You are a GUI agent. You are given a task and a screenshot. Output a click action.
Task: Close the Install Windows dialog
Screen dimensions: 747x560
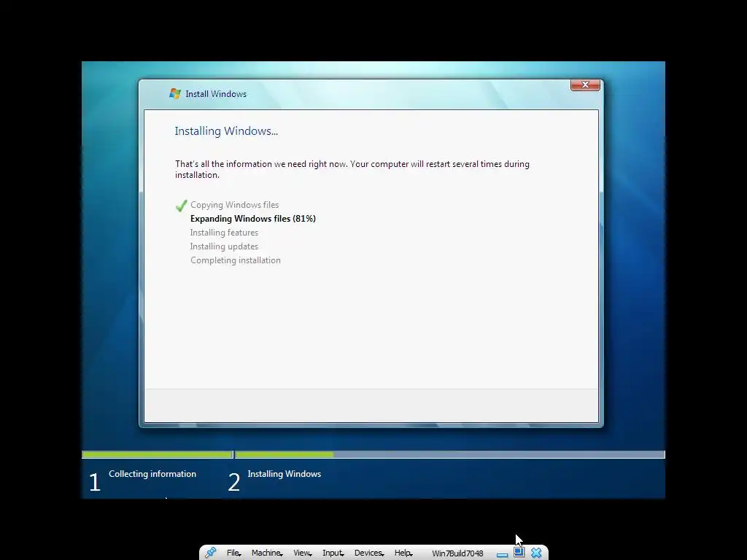click(585, 85)
